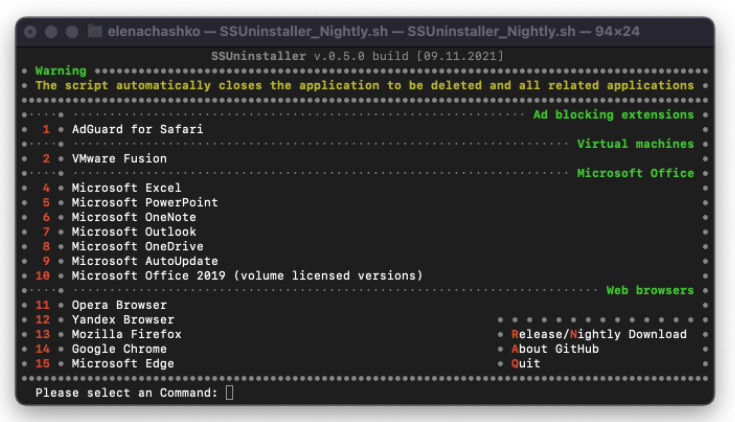This screenshot has width=735, height=422.
Task: Click the Microsoft Outlook entry
Action: click(134, 232)
